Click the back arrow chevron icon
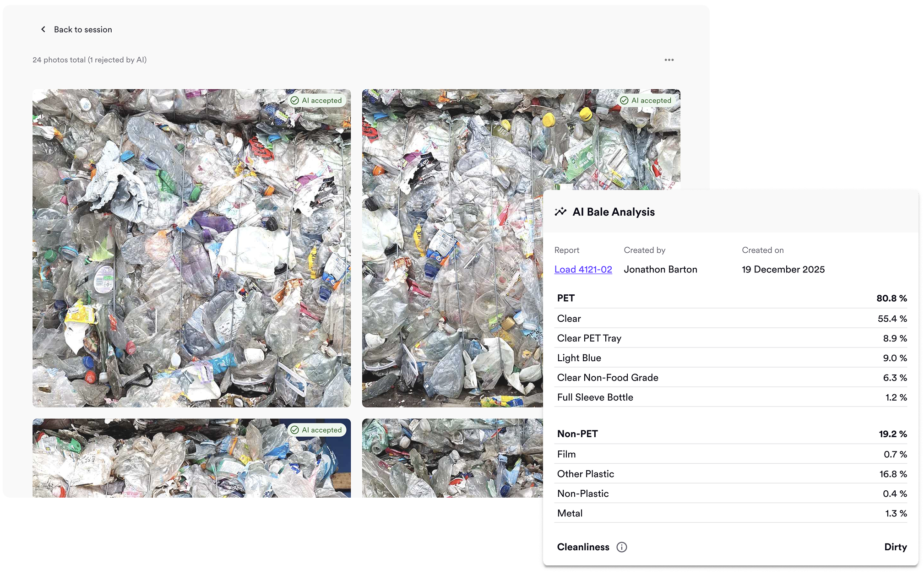 [x=43, y=29]
